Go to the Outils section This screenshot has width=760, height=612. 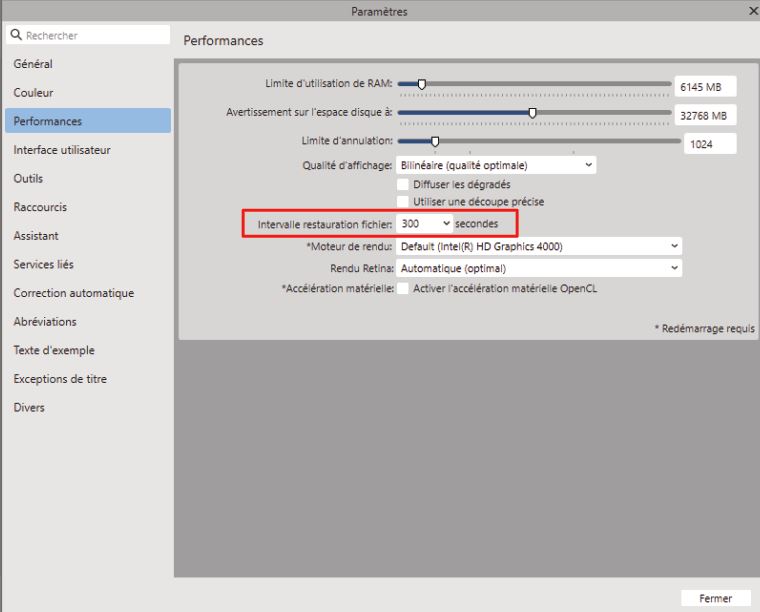28,178
